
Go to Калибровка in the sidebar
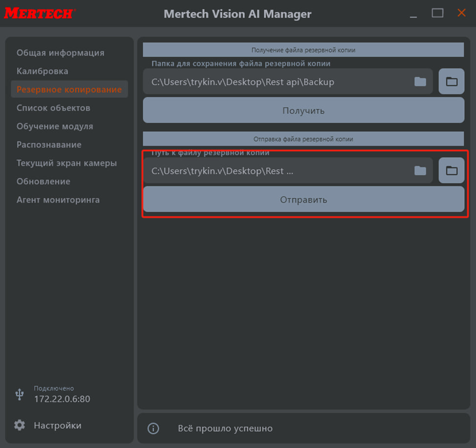point(43,71)
